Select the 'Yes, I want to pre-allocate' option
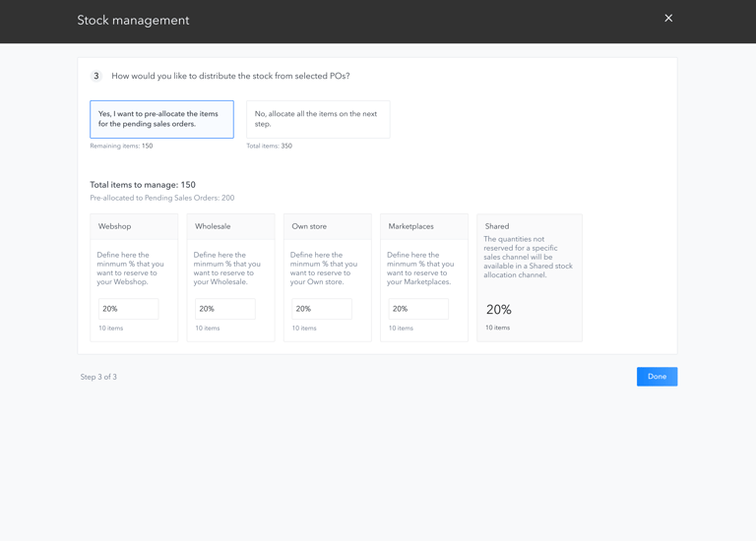 tap(161, 119)
